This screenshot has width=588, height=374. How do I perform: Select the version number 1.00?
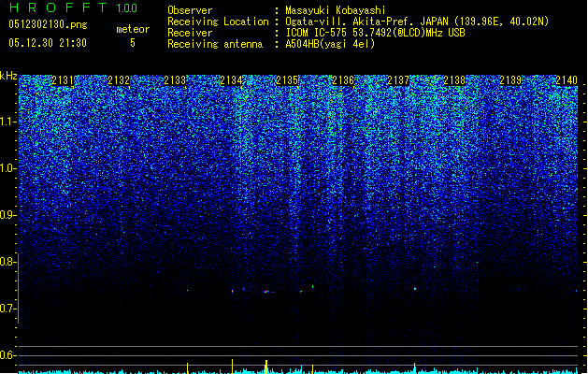pos(126,7)
